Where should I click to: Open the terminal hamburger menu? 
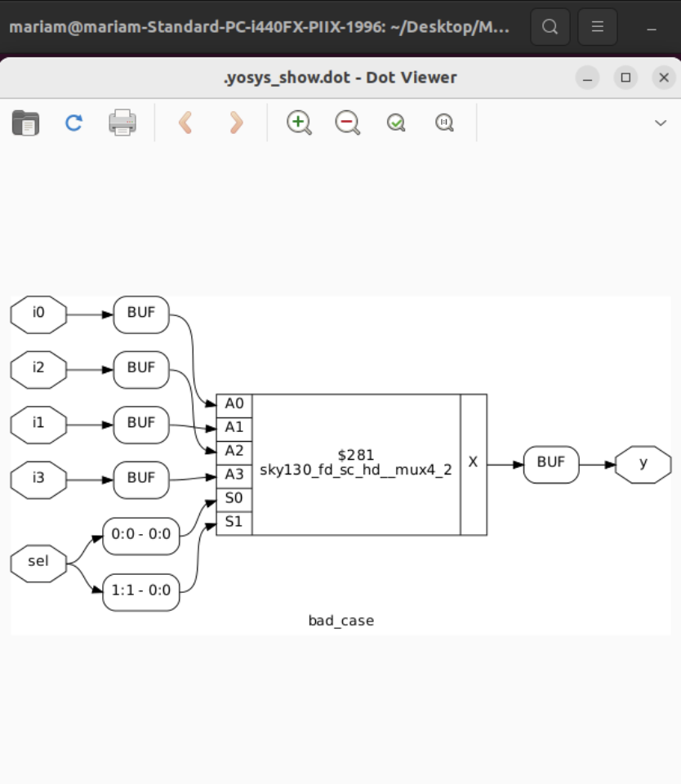[597, 26]
